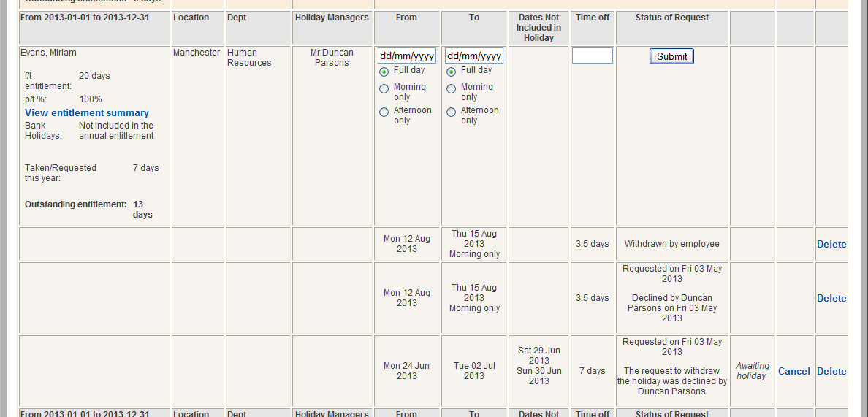Click the Awaiting holiday status text
The image size is (868, 417).
(753, 371)
